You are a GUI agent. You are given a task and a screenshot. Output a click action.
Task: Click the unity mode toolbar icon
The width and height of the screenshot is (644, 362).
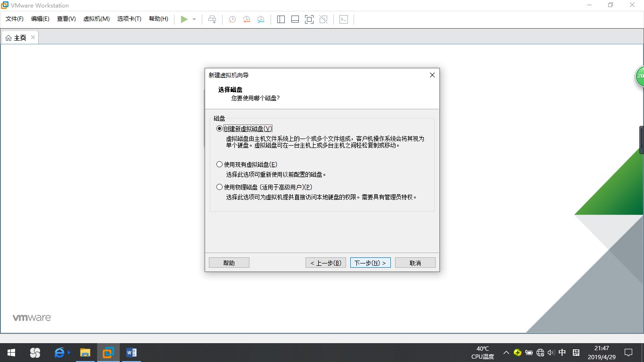point(323,19)
